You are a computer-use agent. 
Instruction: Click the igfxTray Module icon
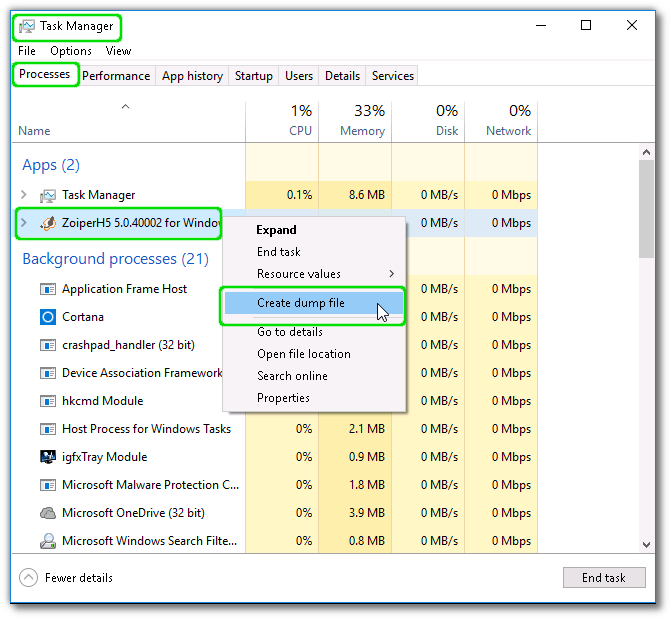click(47, 457)
